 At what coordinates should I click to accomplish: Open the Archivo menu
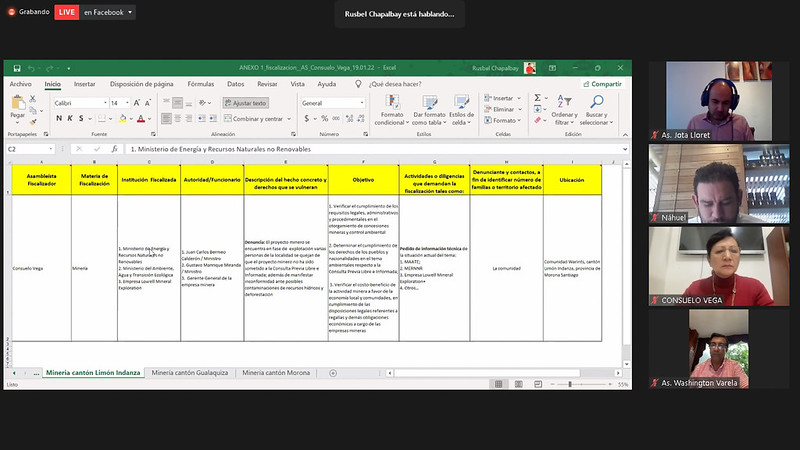[x=20, y=84]
